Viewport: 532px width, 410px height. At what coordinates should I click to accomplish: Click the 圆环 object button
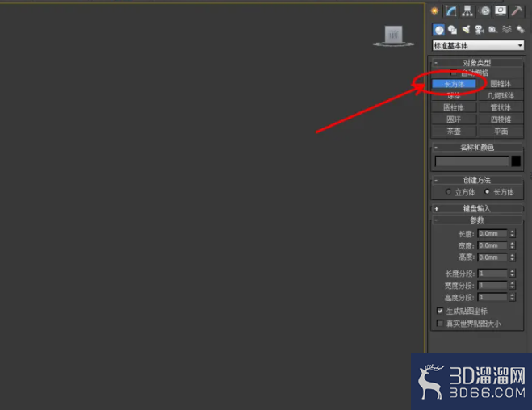click(x=454, y=119)
